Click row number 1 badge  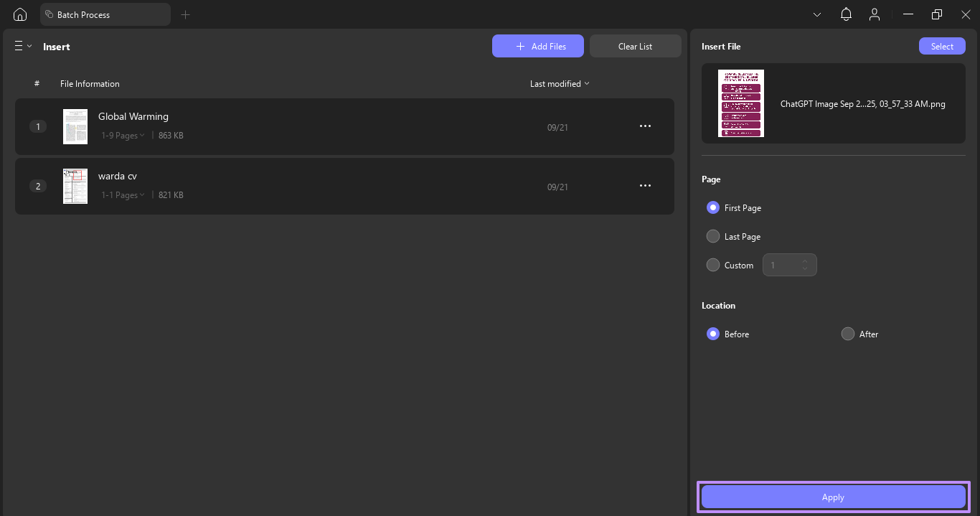[x=38, y=126]
